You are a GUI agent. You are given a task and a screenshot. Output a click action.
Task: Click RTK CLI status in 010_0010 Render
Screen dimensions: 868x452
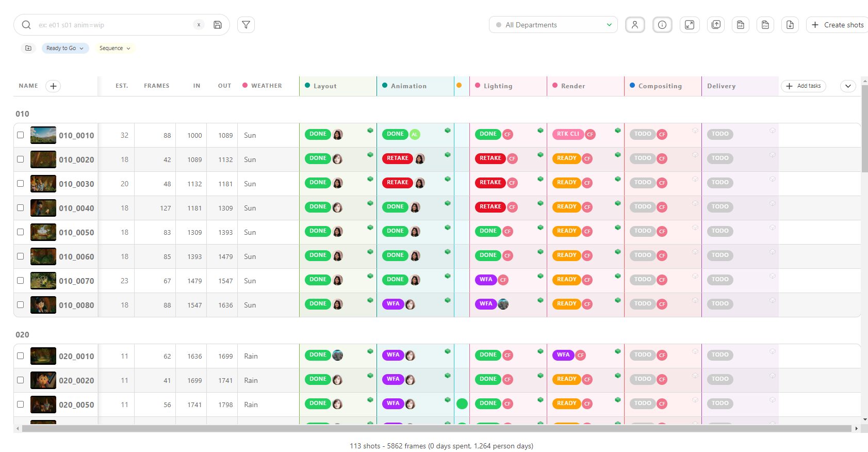pos(568,134)
